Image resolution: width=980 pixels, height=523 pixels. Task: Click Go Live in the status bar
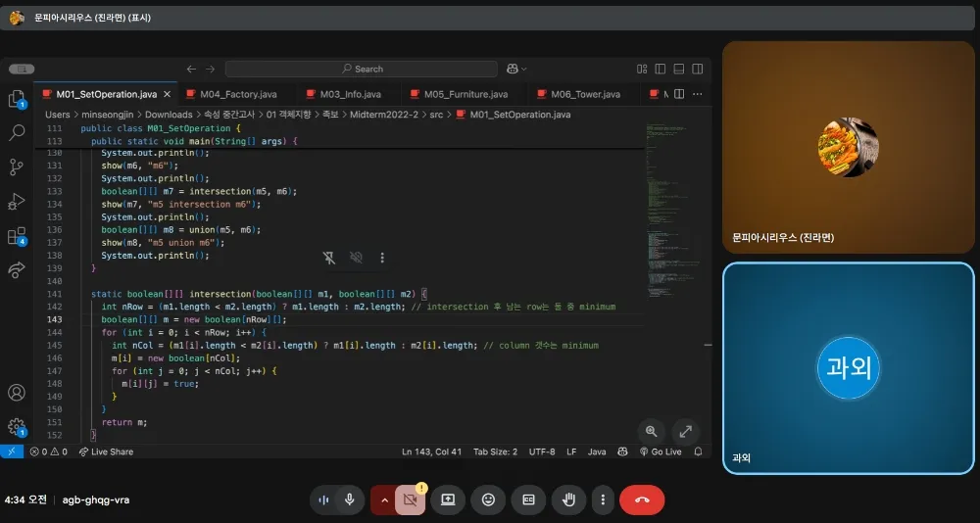tap(661, 452)
